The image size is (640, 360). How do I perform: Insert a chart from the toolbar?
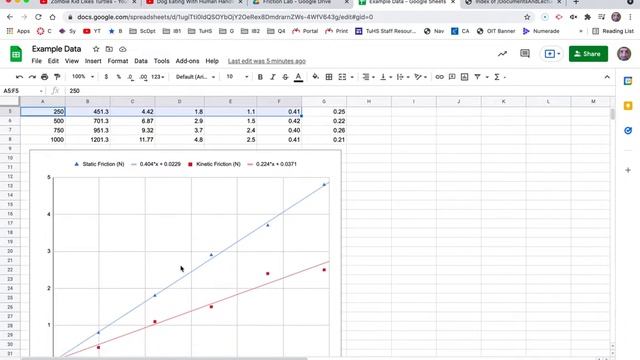click(x=464, y=77)
